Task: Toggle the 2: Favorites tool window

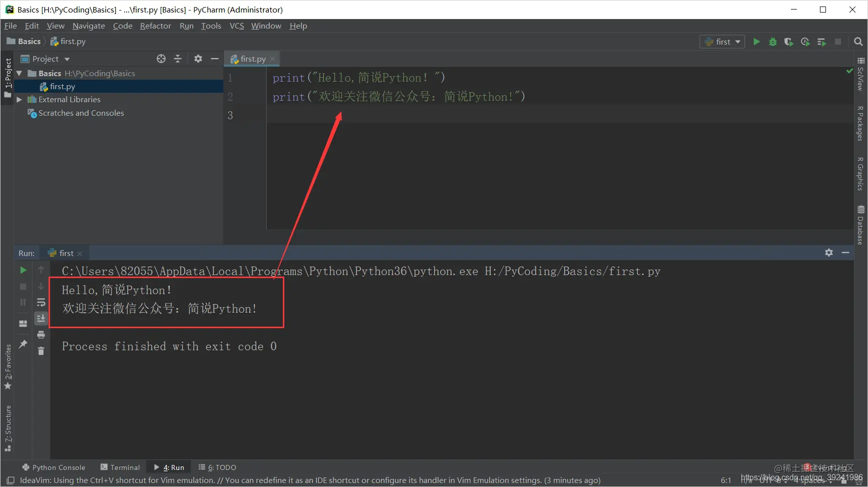Action: click(8, 367)
